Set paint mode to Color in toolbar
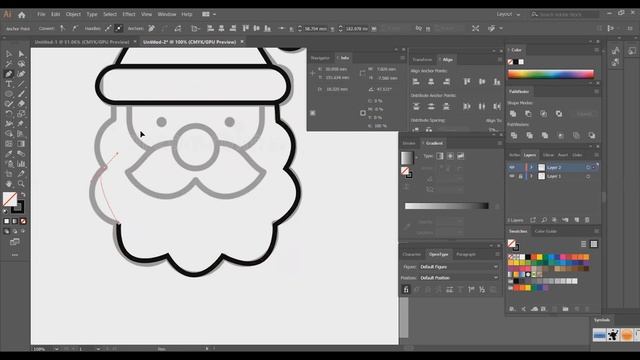The width and height of the screenshot is (640, 360). coord(6,221)
